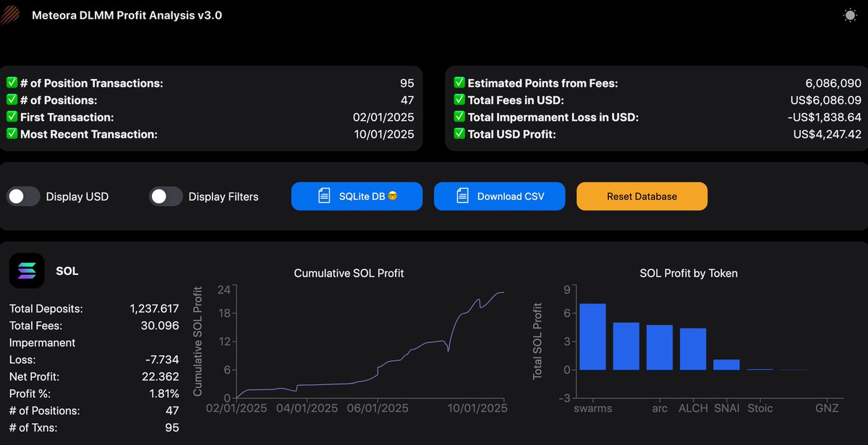Click green check beside Total Fees in USD
The width and height of the screenshot is (868, 445).
(459, 100)
